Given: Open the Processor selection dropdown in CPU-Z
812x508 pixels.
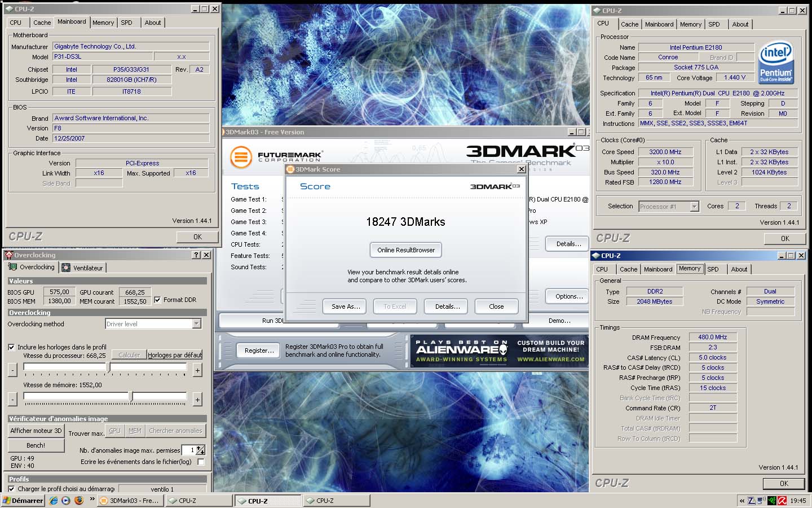Looking at the screenshot, I should pyautogui.click(x=694, y=207).
